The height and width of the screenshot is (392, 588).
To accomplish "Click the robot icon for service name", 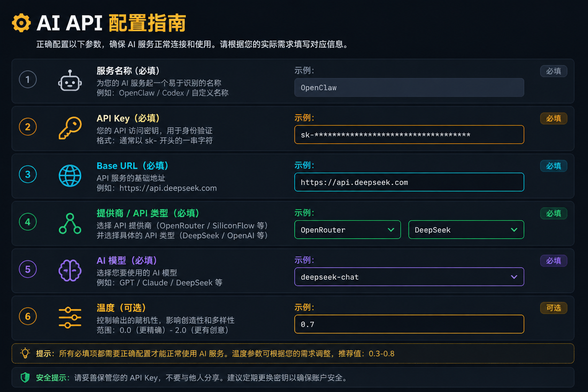I will [x=70, y=81].
